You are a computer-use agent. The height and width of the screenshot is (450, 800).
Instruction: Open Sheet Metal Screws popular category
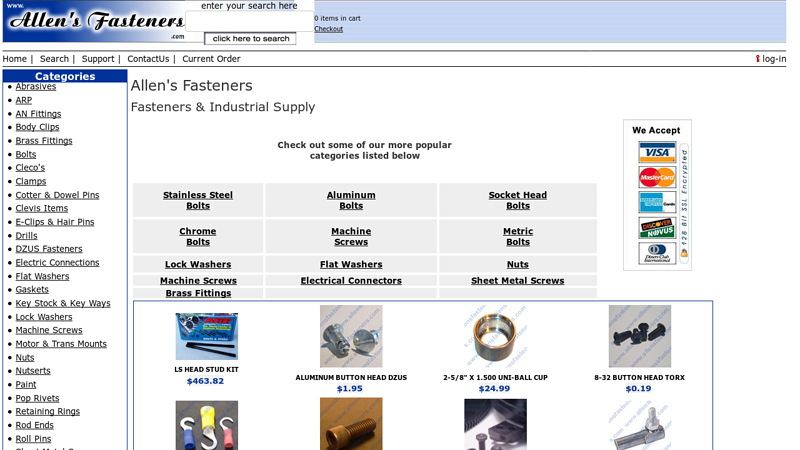pos(518,281)
